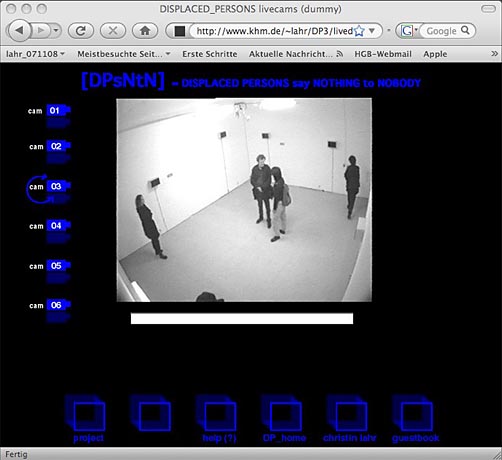
Task: Focus the khm.de URL address field
Action: [x=274, y=31]
